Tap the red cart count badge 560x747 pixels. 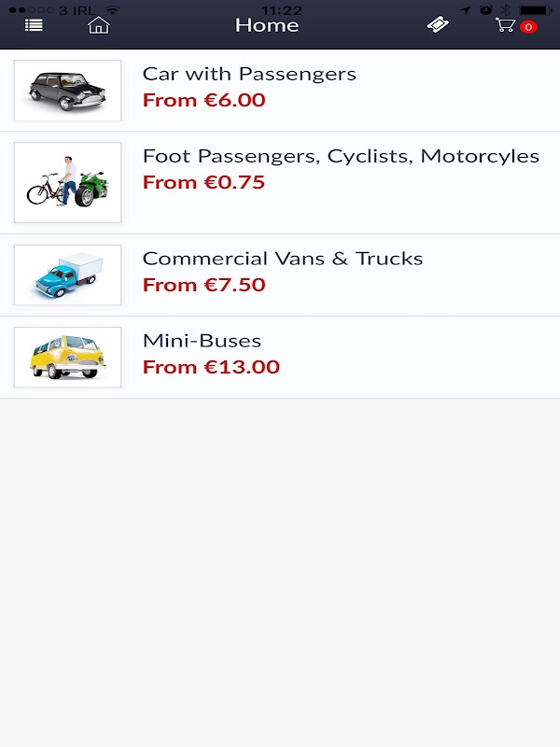(528, 27)
